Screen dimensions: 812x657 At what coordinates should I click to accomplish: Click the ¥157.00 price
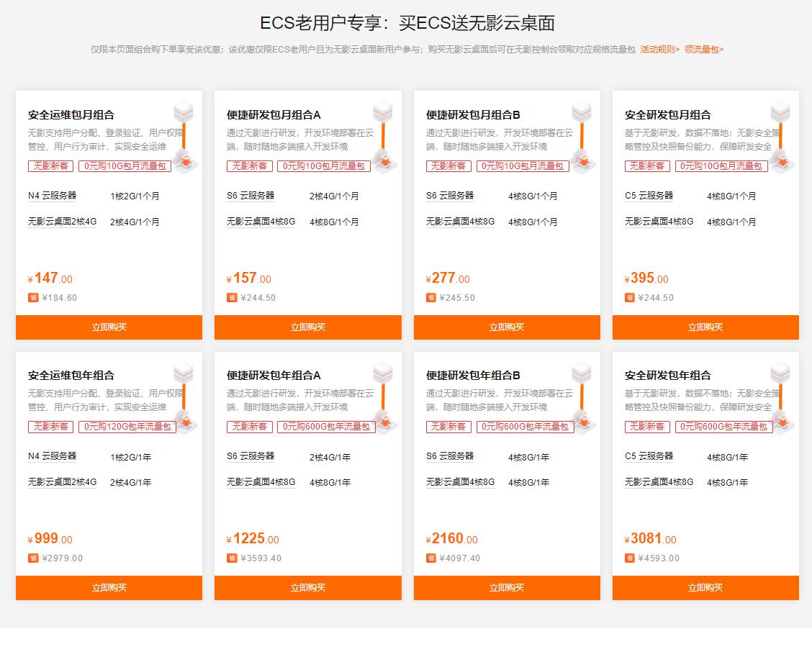(x=249, y=278)
